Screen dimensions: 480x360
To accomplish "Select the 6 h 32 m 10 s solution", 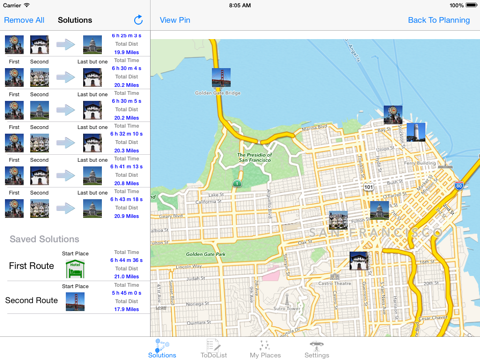I will click(x=75, y=138).
